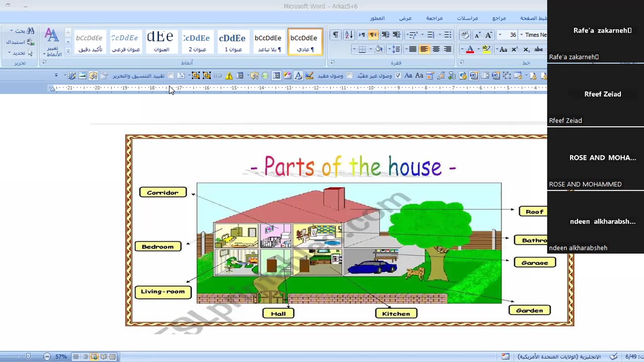Expand the bullet list dropdown arrow
The width and height of the screenshot is (644, 362).
(440, 35)
